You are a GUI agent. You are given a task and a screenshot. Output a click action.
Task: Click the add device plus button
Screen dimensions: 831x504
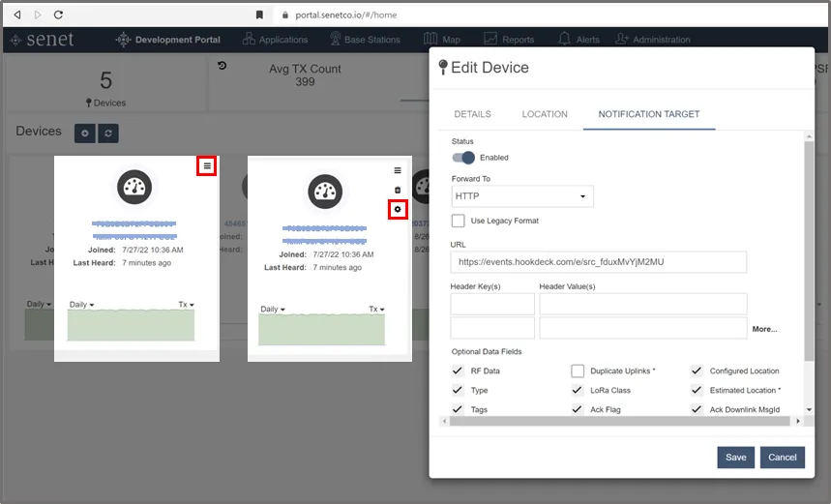[85, 133]
